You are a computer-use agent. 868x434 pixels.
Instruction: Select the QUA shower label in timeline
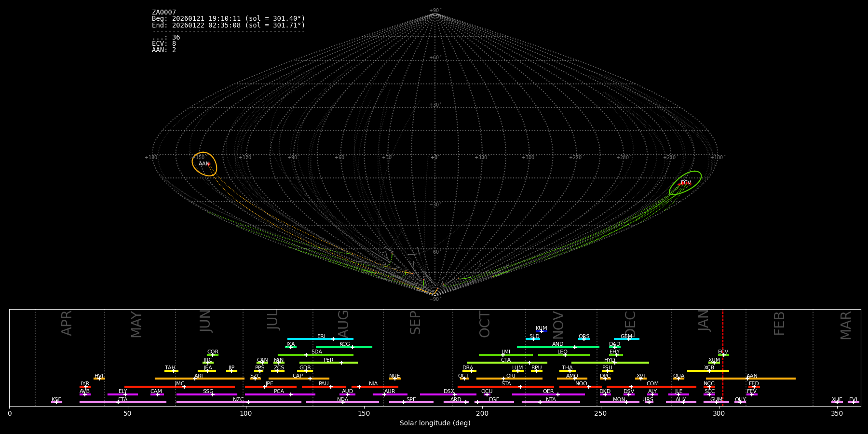click(x=679, y=376)
